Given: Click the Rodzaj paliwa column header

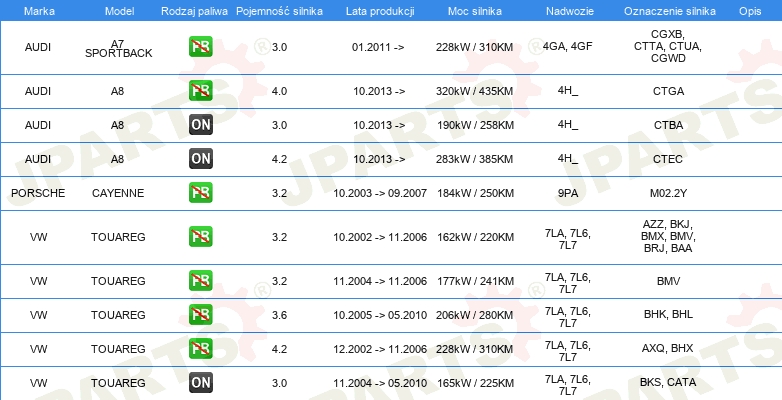Looking at the screenshot, I should tap(195, 11).
